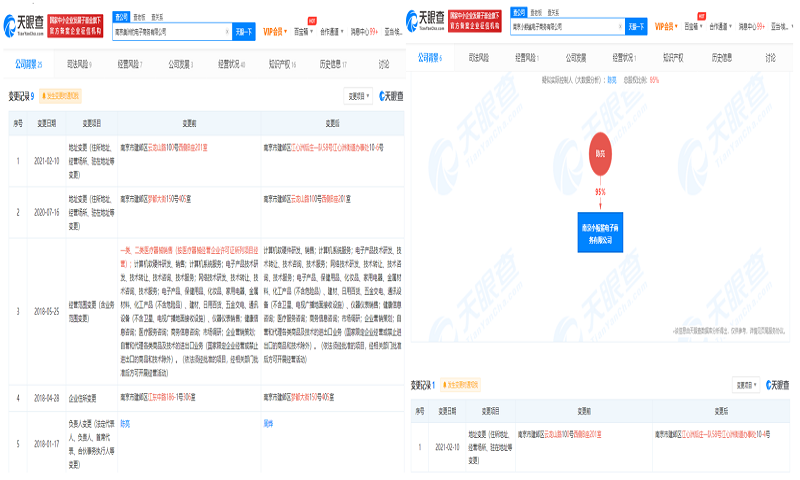Switch to 经营风险 tab in right page
The image size is (800, 480).
pos(527,58)
